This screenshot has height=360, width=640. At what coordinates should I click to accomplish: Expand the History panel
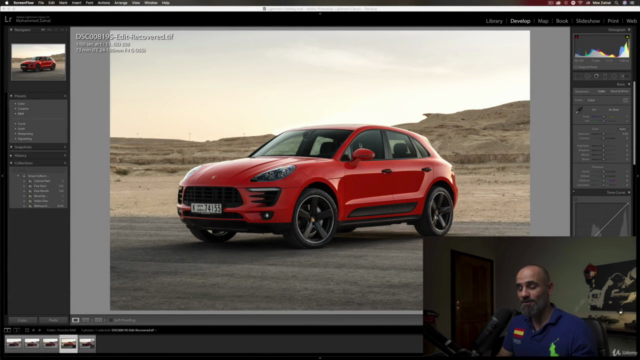[11, 156]
